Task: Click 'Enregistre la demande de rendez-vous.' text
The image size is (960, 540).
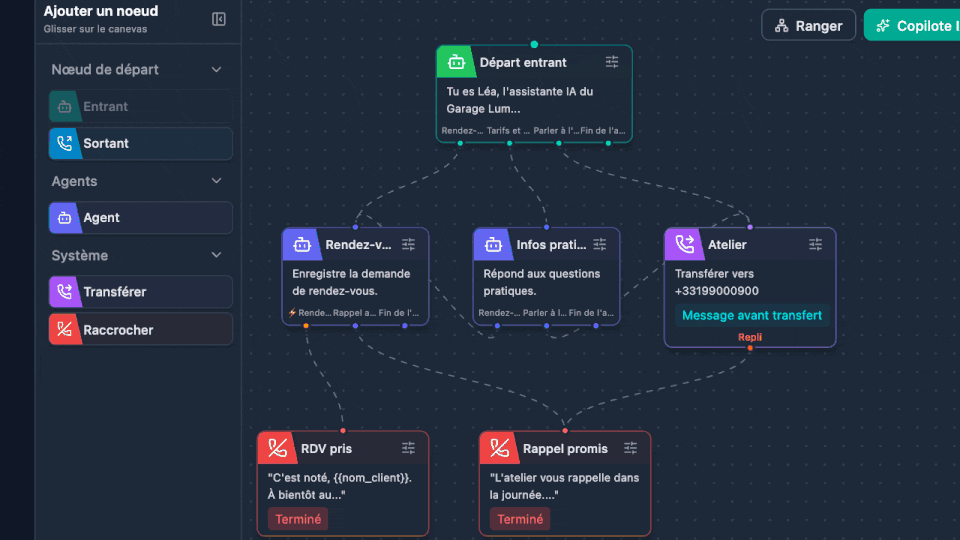Action: pos(351,282)
